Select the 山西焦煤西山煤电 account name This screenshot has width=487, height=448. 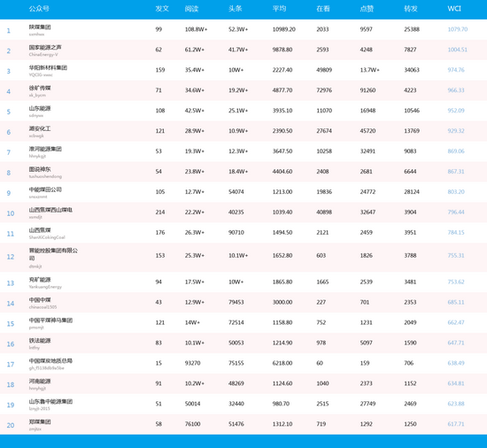tap(50, 210)
